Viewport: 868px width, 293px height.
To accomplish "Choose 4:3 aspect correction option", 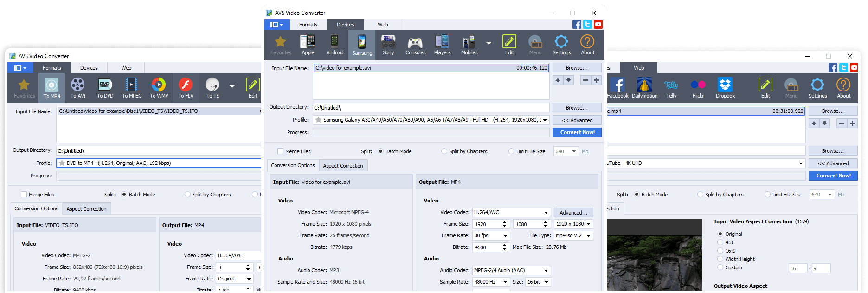I will point(720,242).
